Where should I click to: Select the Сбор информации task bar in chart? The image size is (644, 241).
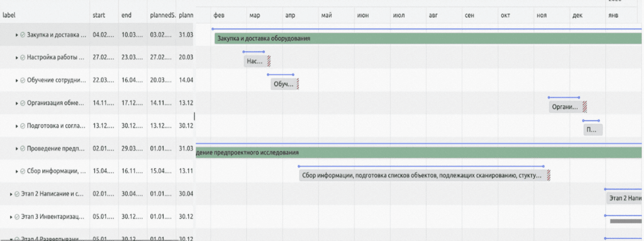coord(422,176)
